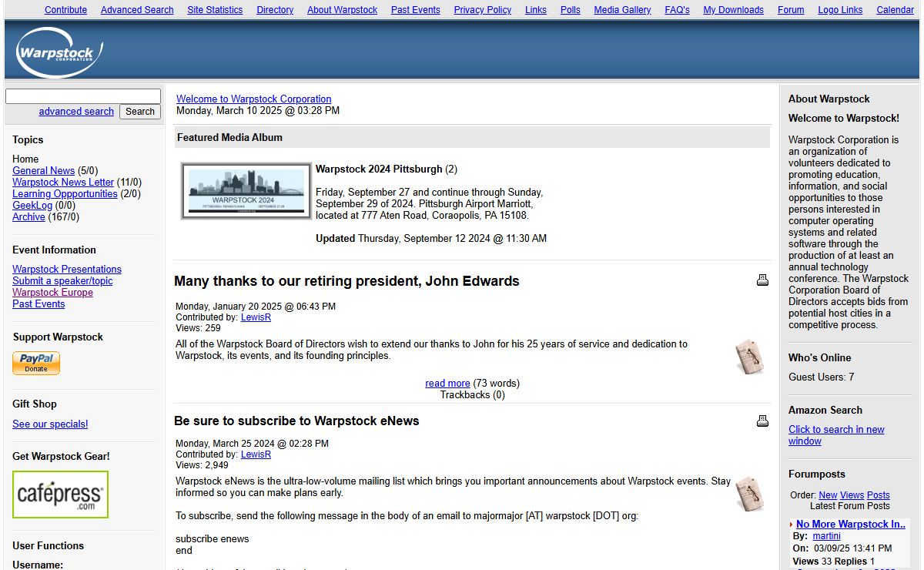Open the Warpstock 2024 Pittsburgh album thumbnail
Image resolution: width=924 pixels, height=570 pixels.
point(246,191)
